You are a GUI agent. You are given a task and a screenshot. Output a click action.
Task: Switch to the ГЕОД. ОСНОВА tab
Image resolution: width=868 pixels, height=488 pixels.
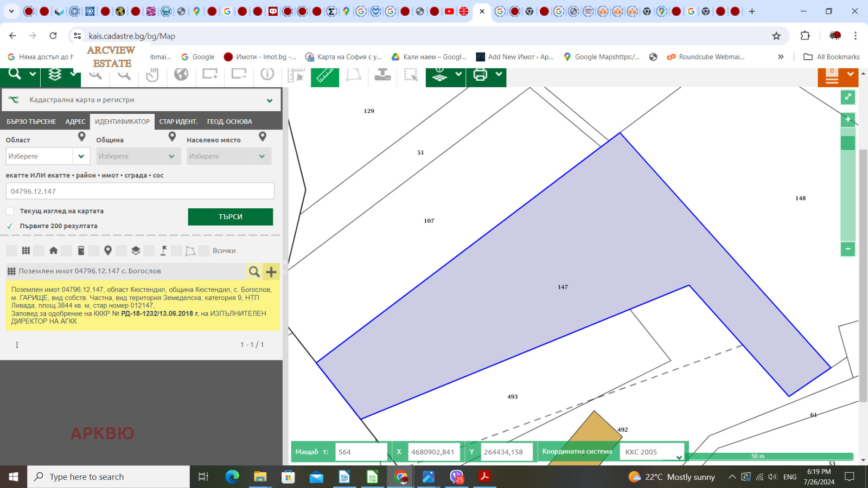coord(229,121)
